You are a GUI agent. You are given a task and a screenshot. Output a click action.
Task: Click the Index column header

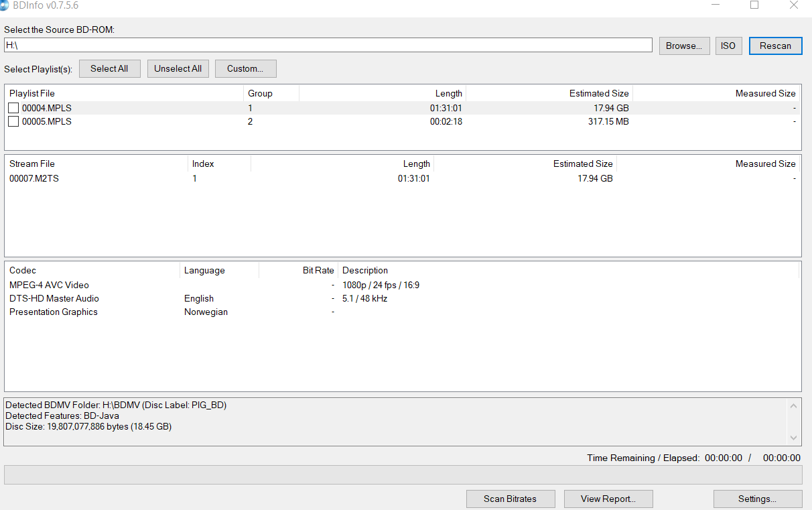point(219,164)
